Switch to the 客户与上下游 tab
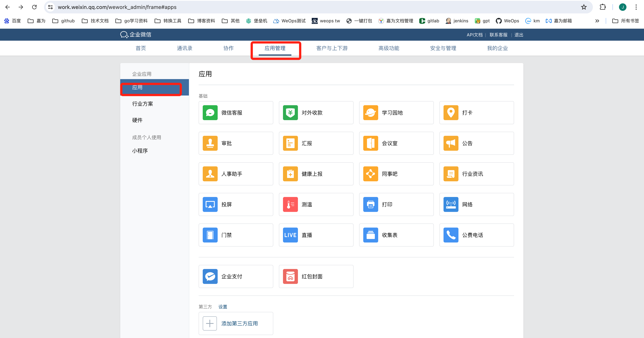 pyautogui.click(x=332, y=48)
